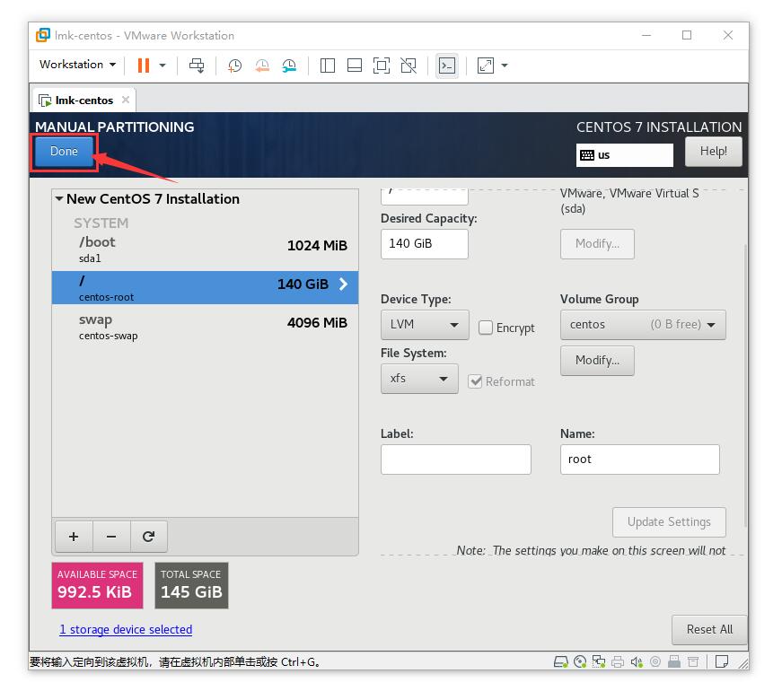
Task: Click the AVAILABLE SPACE 992.5 KiB box
Action: click(x=97, y=585)
